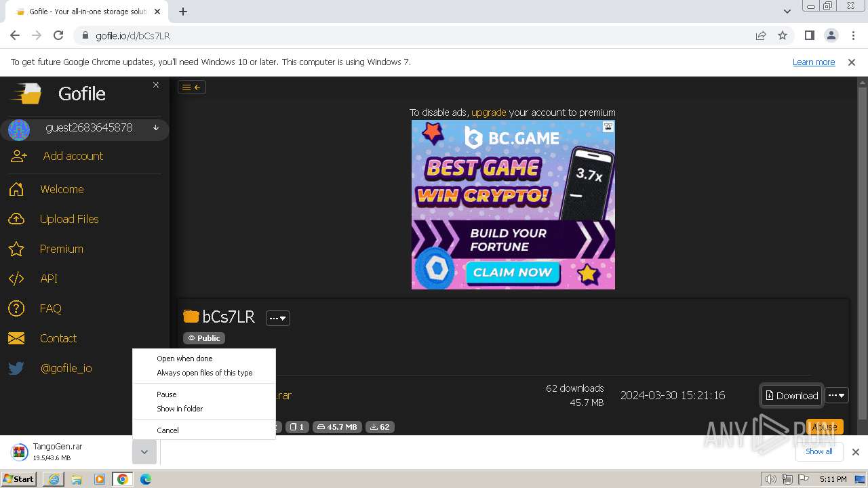Click the Learn more link in the update bar
The image size is (868, 488).
(x=814, y=62)
